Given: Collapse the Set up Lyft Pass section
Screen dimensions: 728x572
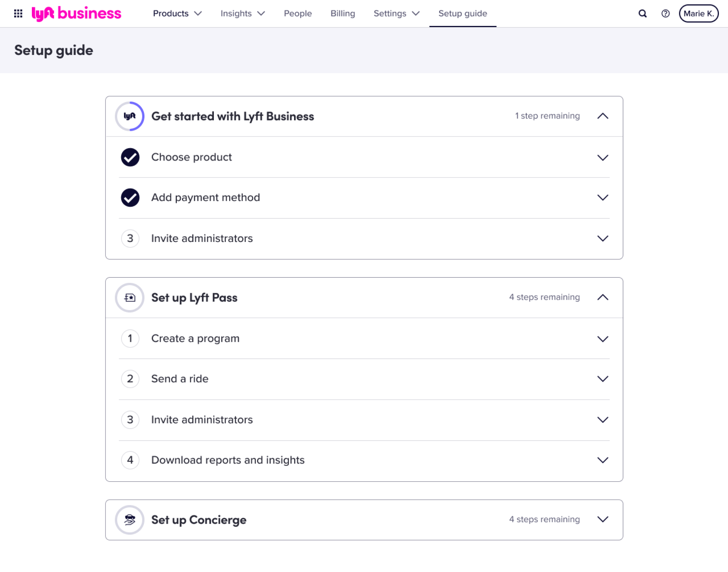Looking at the screenshot, I should coord(602,298).
